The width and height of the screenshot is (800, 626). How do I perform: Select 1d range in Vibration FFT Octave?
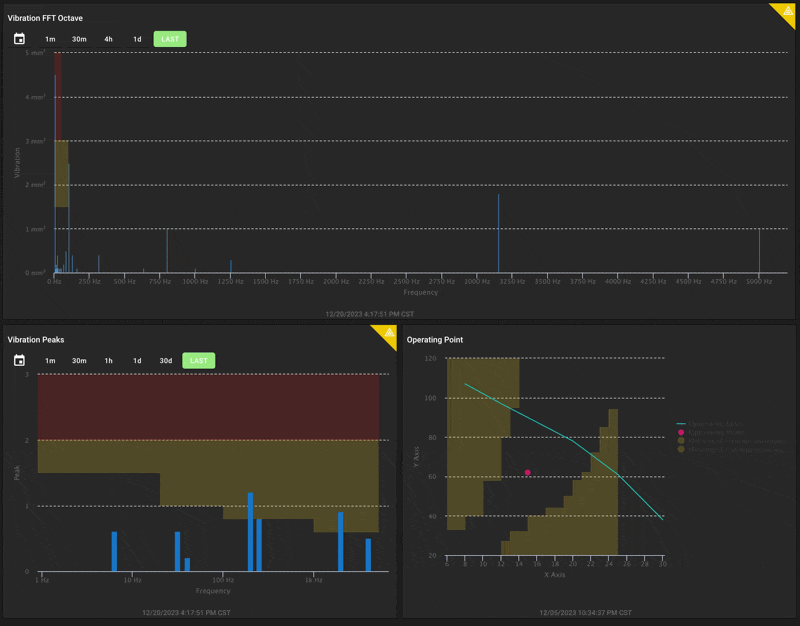(137, 39)
